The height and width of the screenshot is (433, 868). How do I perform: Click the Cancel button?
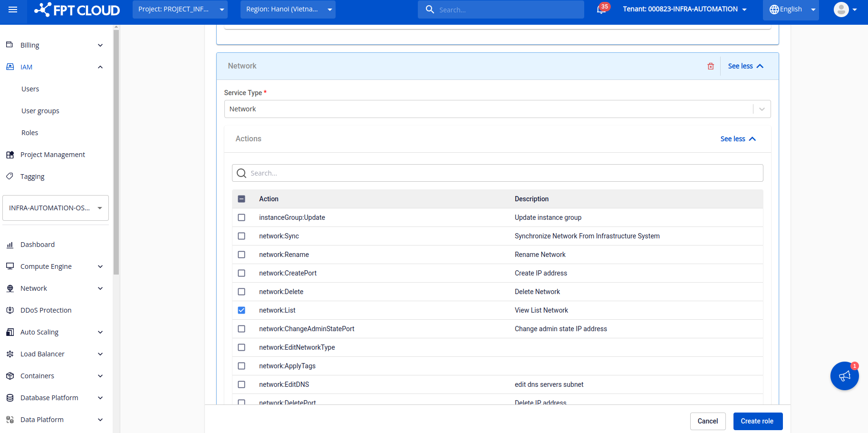point(707,421)
